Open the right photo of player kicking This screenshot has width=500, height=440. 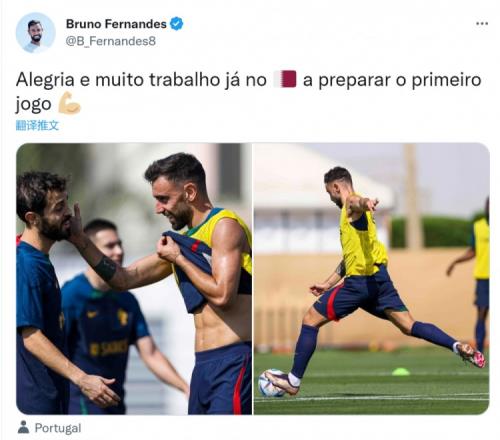point(371,279)
